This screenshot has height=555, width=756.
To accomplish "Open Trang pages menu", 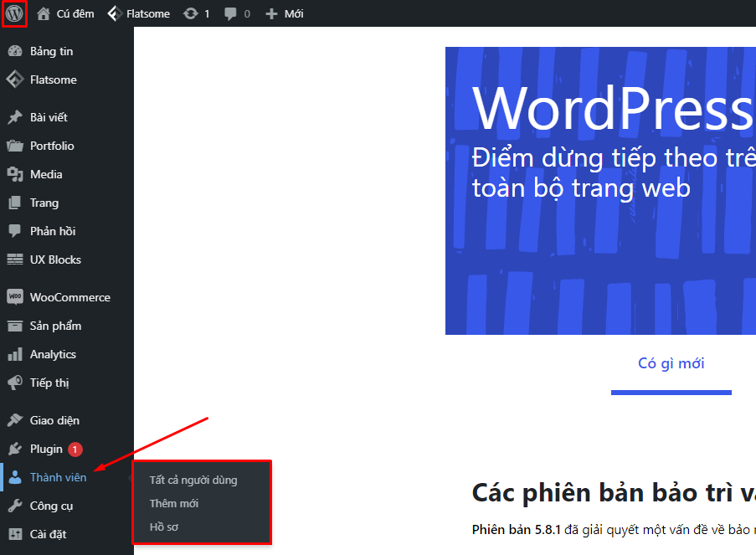I will [44, 203].
